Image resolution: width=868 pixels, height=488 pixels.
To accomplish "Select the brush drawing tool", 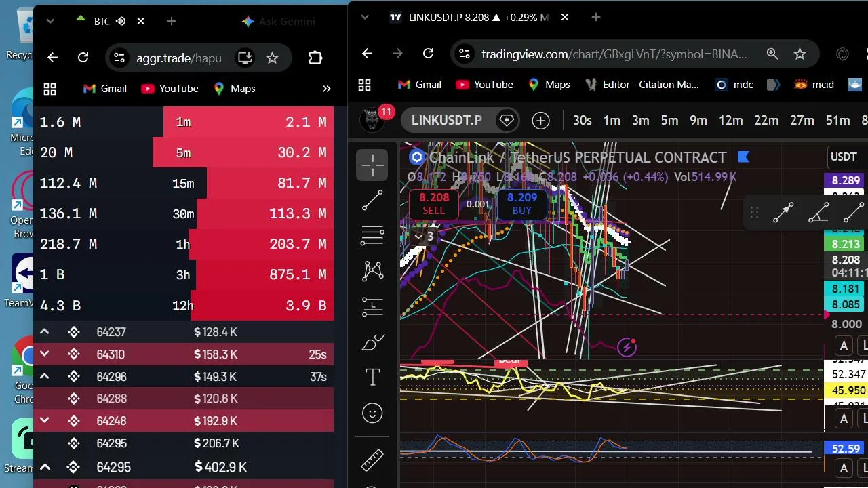I will point(372,342).
